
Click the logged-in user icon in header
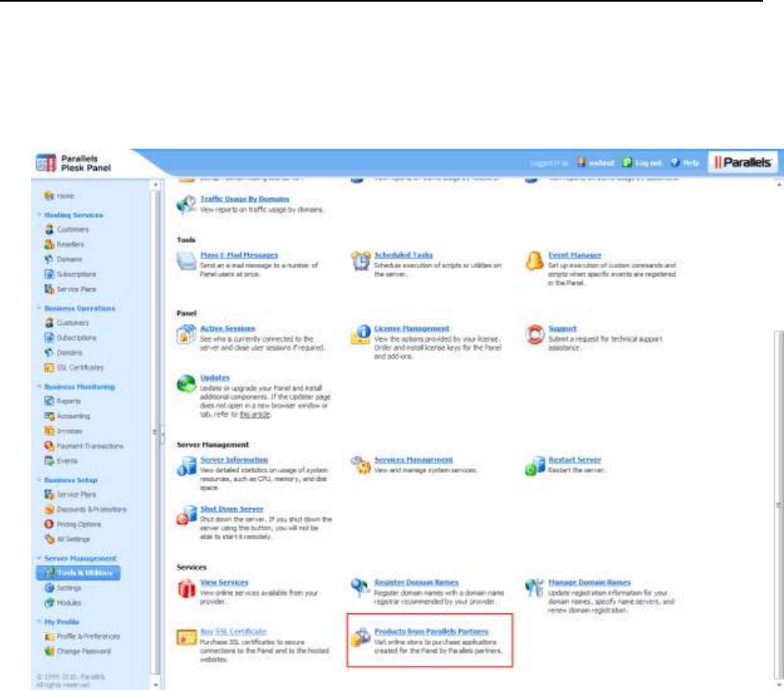click(581, 162)
